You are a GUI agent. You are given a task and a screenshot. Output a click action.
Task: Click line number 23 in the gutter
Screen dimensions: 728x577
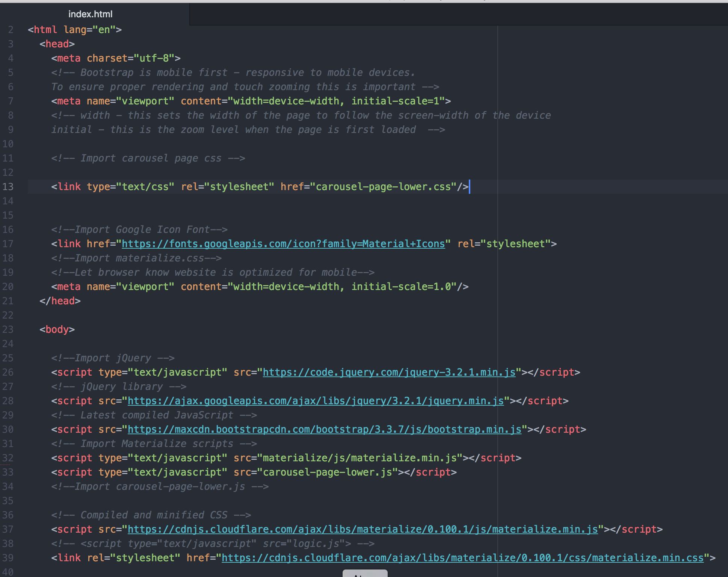pyautogui.click(x=8, y=330)
